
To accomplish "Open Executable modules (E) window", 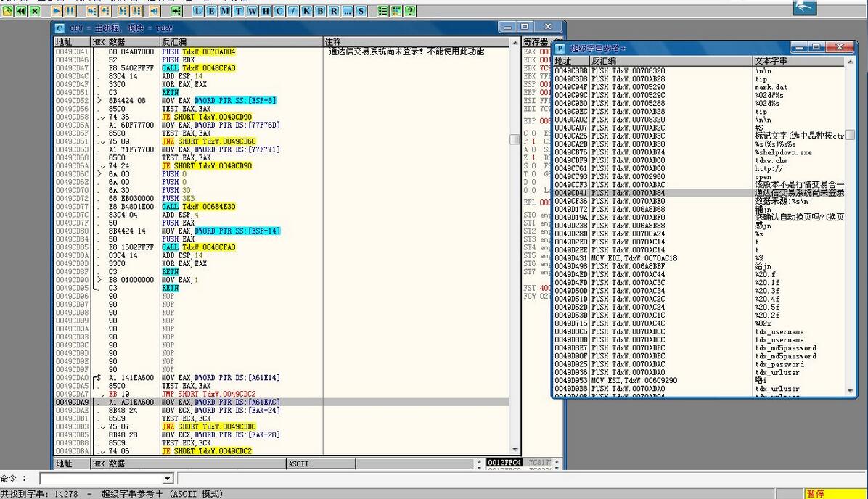I will [212, 11].
